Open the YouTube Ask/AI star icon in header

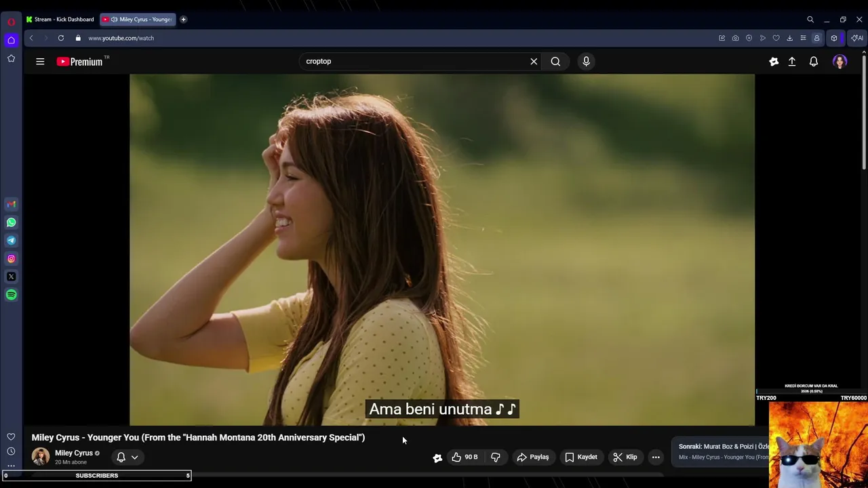point(774,62)
